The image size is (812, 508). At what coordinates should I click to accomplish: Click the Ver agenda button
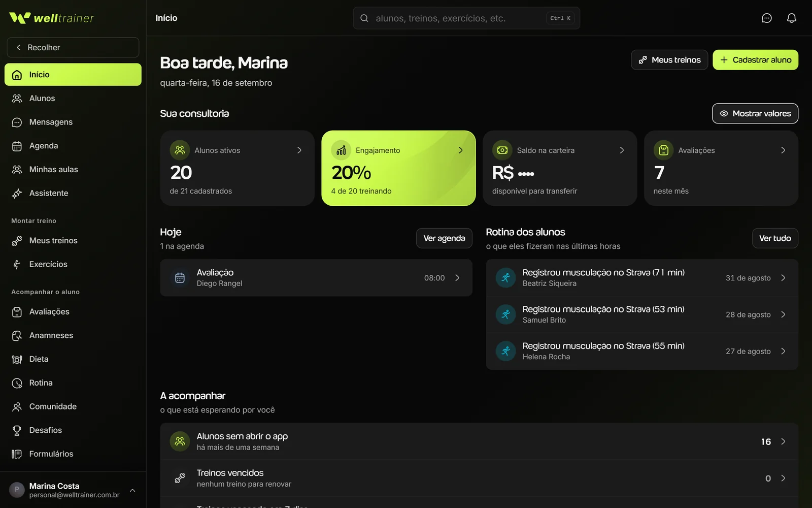pyautogui.click(x=444, y=238)
